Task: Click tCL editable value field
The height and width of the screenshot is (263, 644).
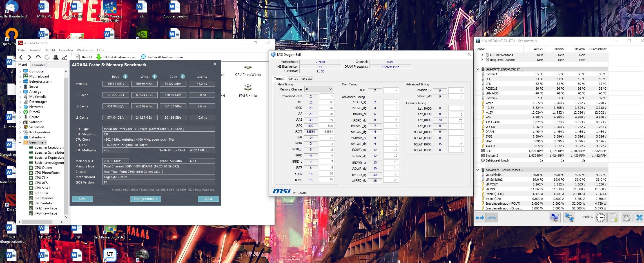Action: (327, 102)
